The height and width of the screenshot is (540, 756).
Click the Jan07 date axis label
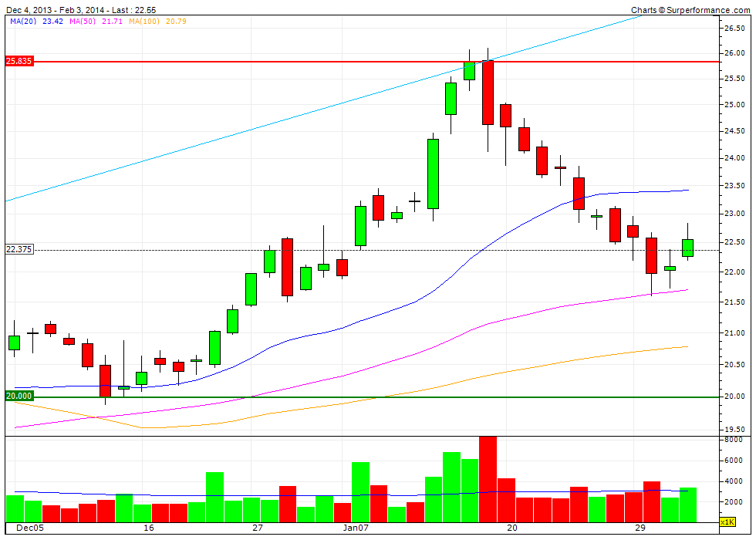tap(356, 528)
